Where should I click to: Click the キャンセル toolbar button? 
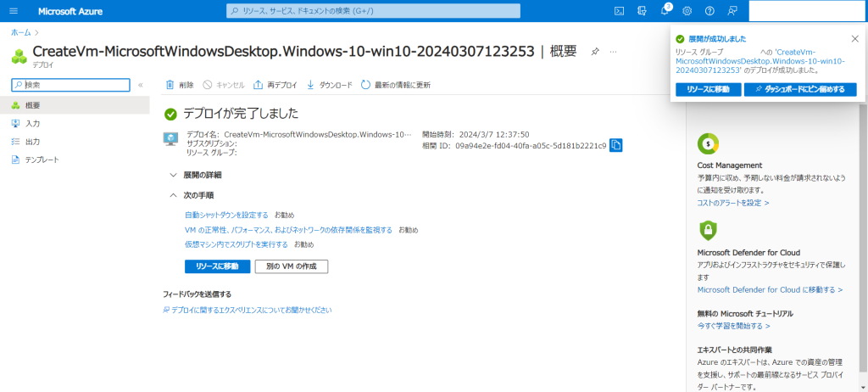(x=224, y=85)
